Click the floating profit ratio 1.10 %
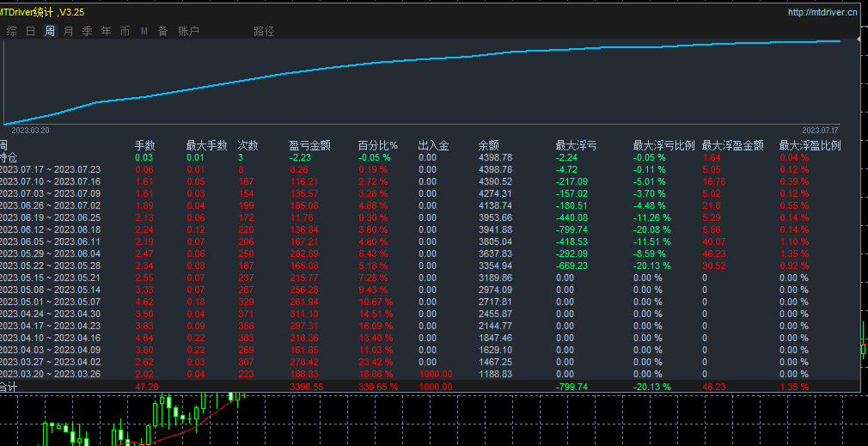 click(794, 241)
